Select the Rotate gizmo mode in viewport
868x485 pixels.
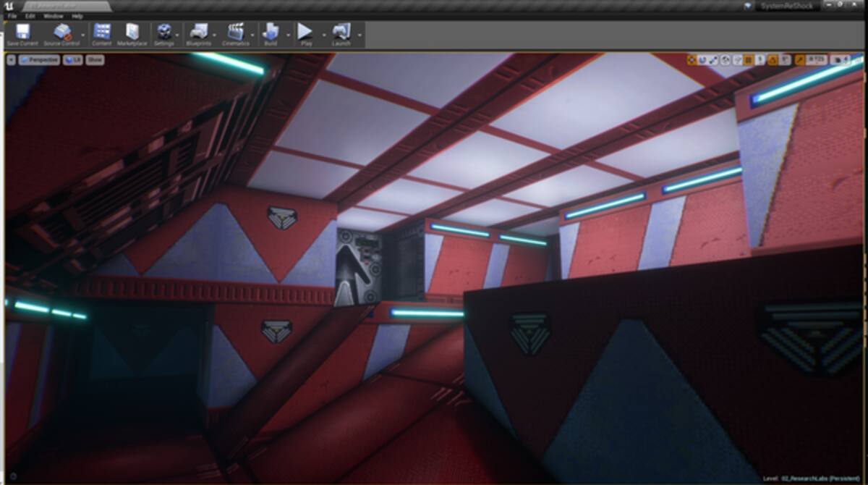(703, 60)
